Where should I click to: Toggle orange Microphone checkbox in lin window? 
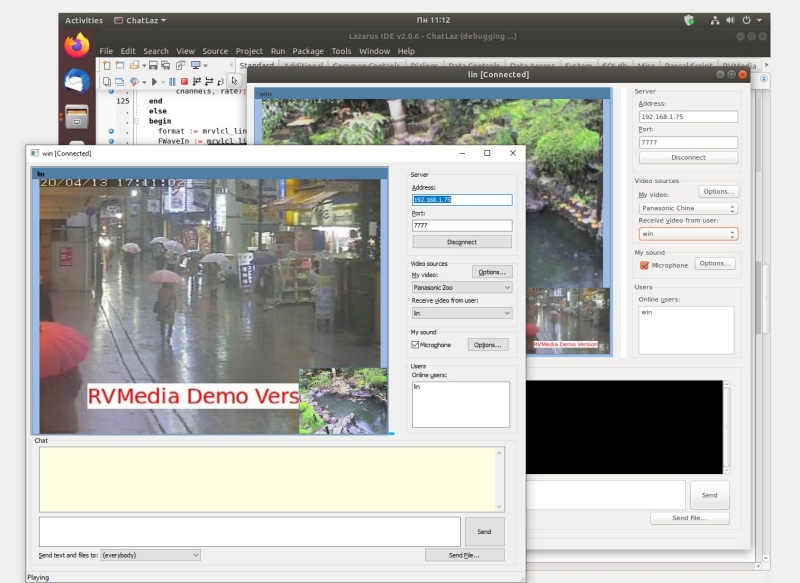point(644,265)
